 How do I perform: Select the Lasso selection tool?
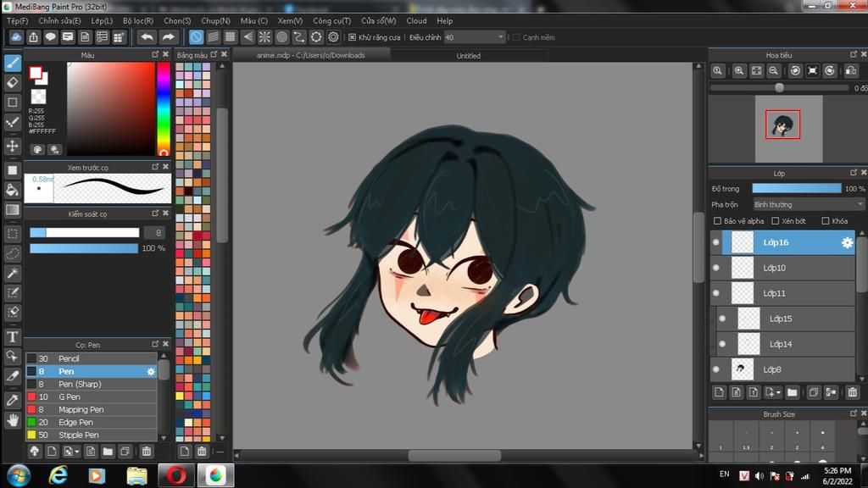(13, 253)
